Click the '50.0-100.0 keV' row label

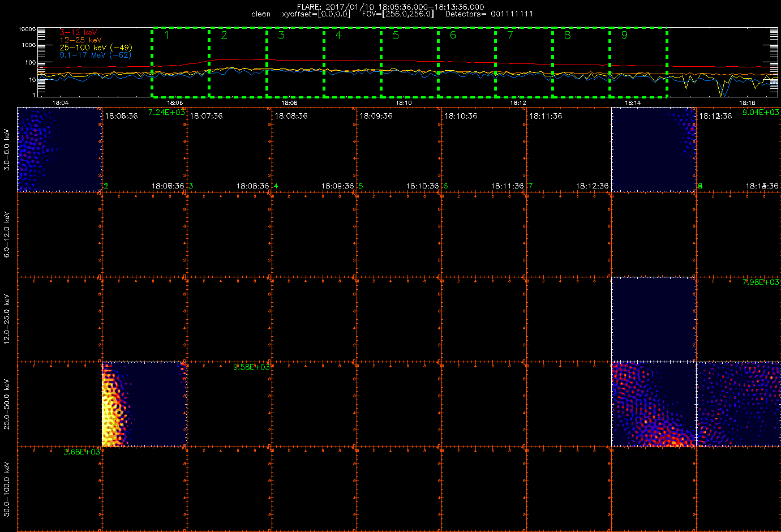point(7,489)
